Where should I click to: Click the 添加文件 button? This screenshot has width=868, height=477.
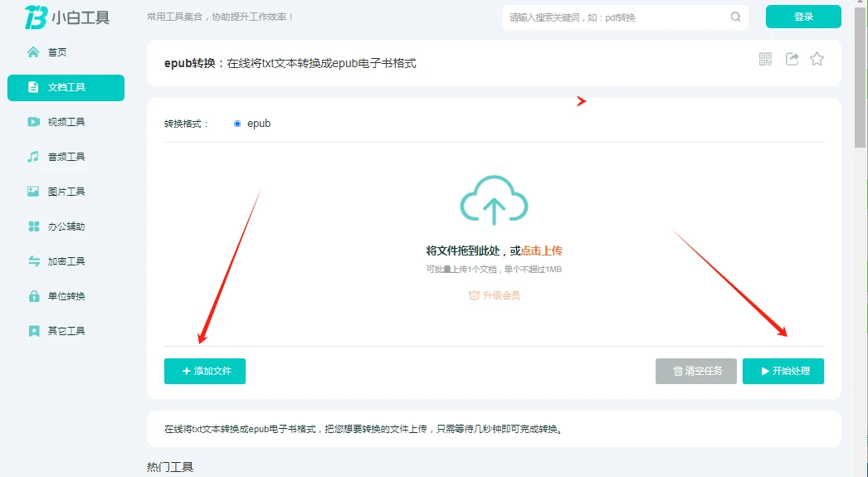coord(205,371)
